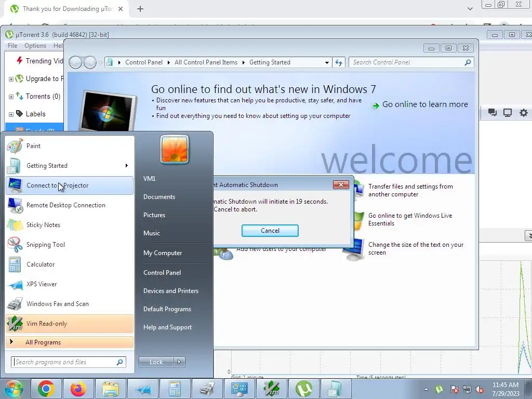The height and width of the screenshot is (399, 532).
Task: Open Chrome tab search dropdown arrow
Action: coord(470,9)
